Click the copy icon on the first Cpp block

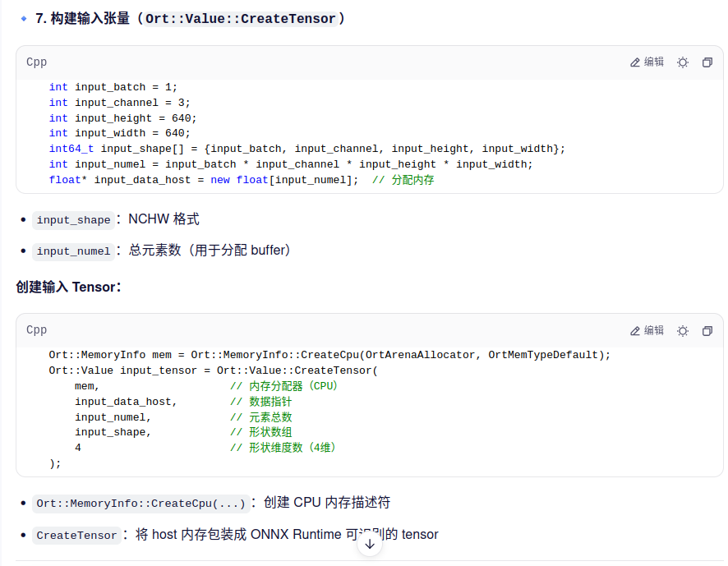(x=707, y=62)
